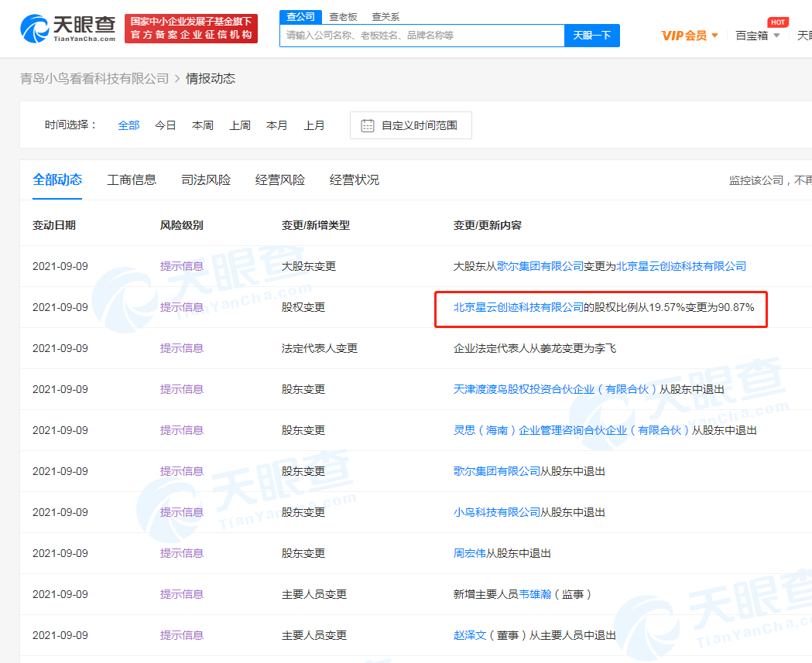Open the 天津渡渡鸟股权投资合伙企业 link
This screenshot has width=812, height=663.
(555, 389)
